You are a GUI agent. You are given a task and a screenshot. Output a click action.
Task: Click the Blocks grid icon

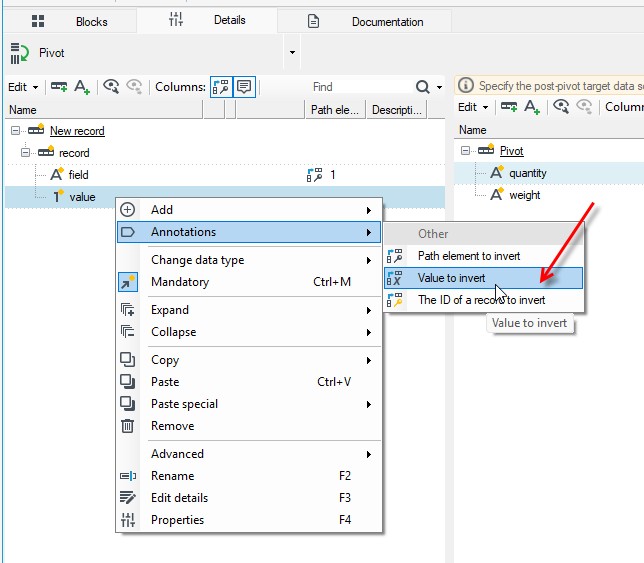[38, 21]
